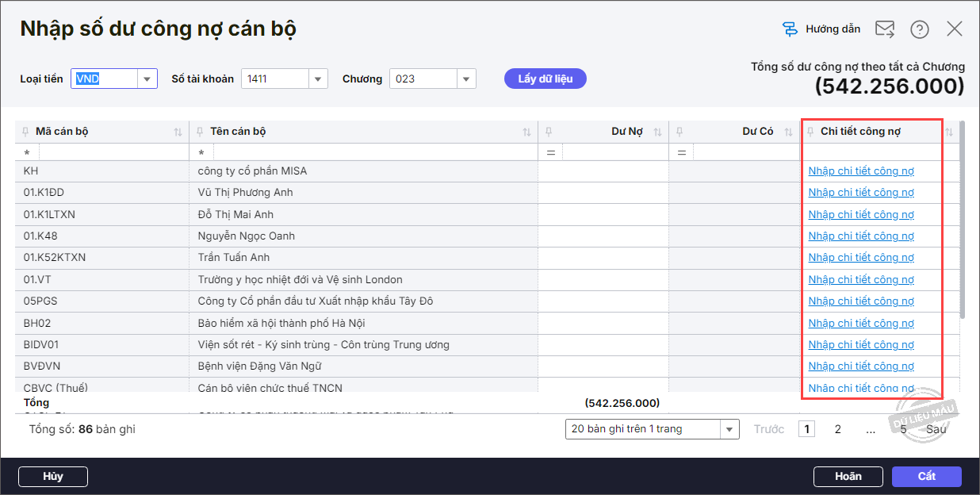980x495 pixels.
Task: Sort by Mã cán bộ column arrows
Action: click(x=178, y=132)
